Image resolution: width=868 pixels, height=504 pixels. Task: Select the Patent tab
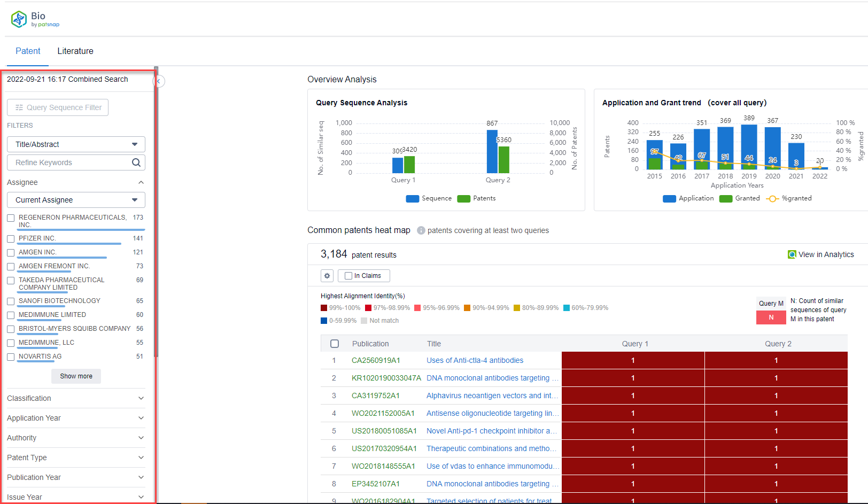coord(28,51)
